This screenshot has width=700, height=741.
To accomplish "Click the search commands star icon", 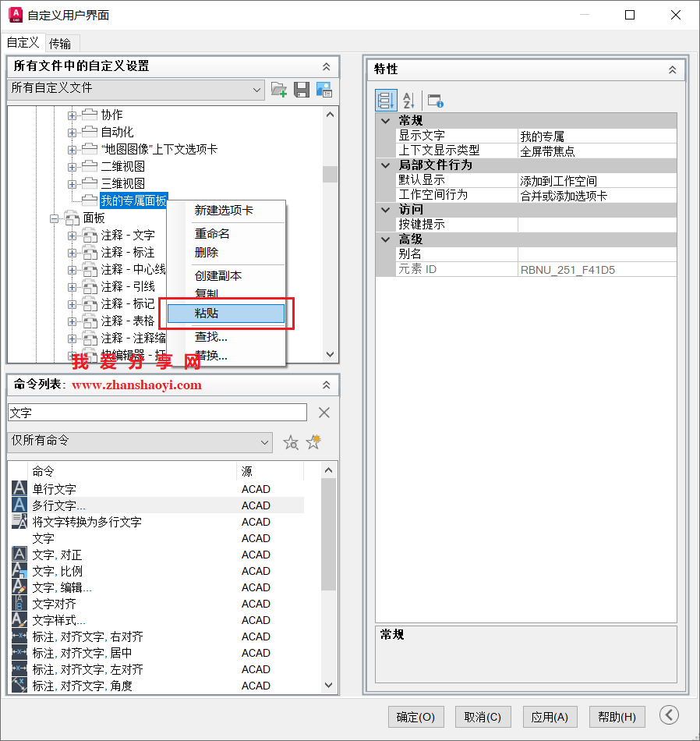I will (291, 442).
